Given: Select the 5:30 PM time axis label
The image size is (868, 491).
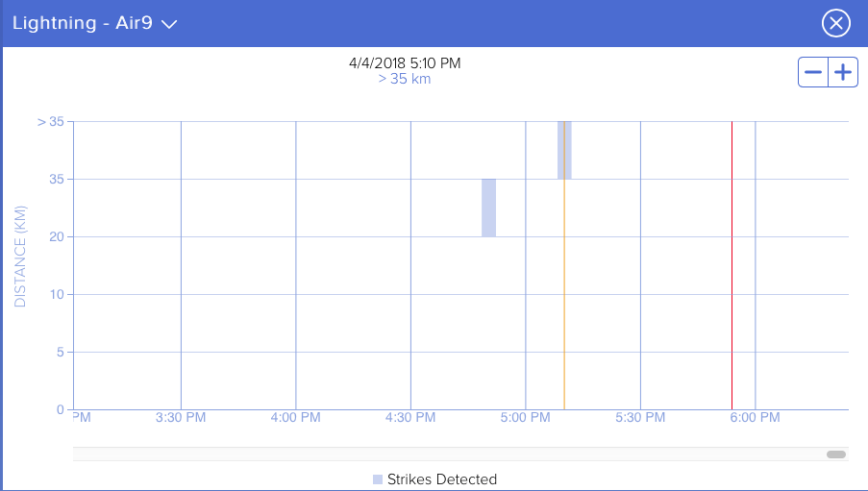Looking at the screenshot, I should coord(640,418).
